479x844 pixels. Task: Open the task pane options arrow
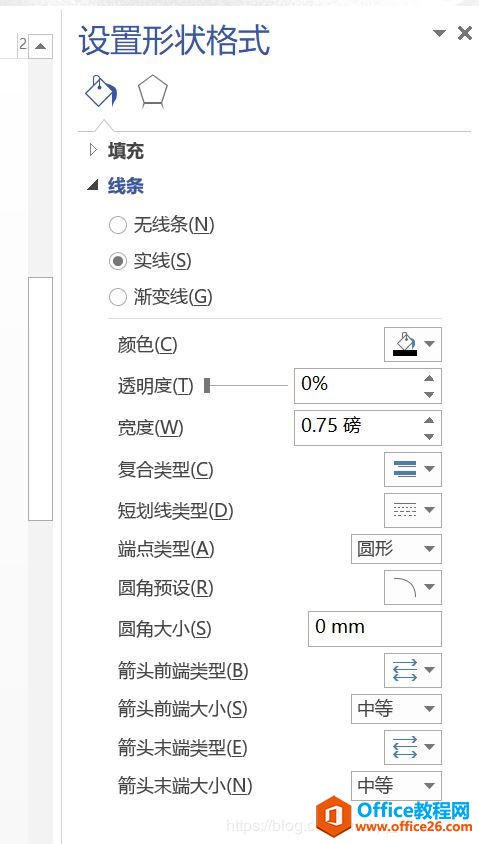pos(440,33)
